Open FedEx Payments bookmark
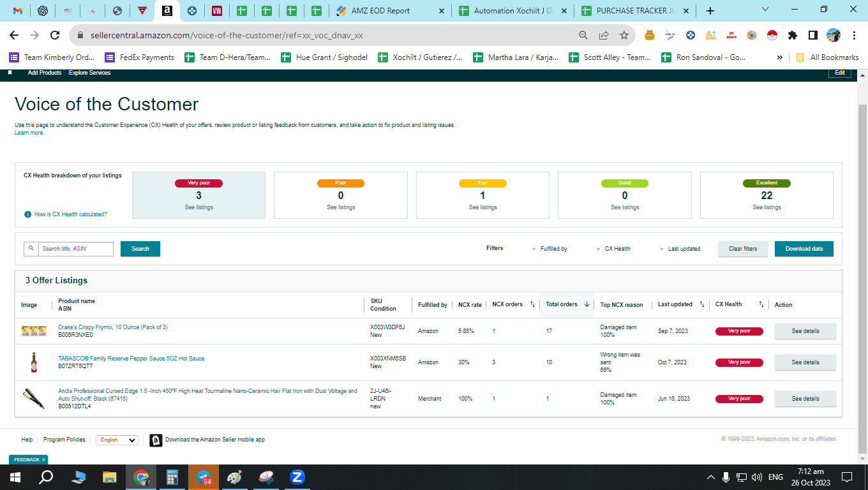Viewport: 868px width, 490px height. [x=140, y=57]
